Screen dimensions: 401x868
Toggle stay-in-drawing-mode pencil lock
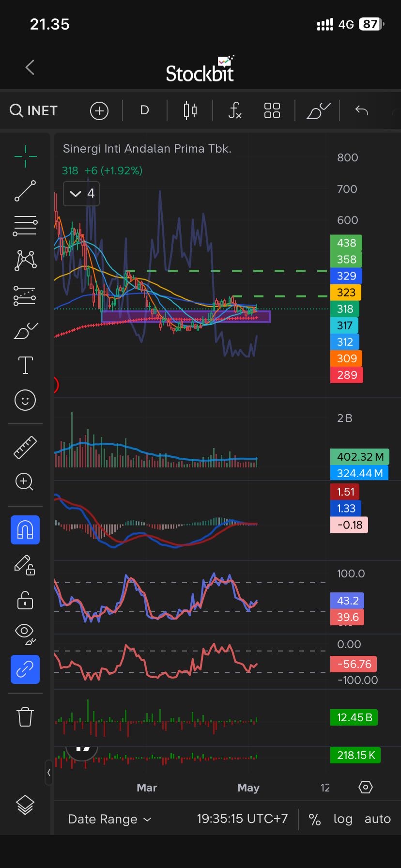(x=25, y=565)
